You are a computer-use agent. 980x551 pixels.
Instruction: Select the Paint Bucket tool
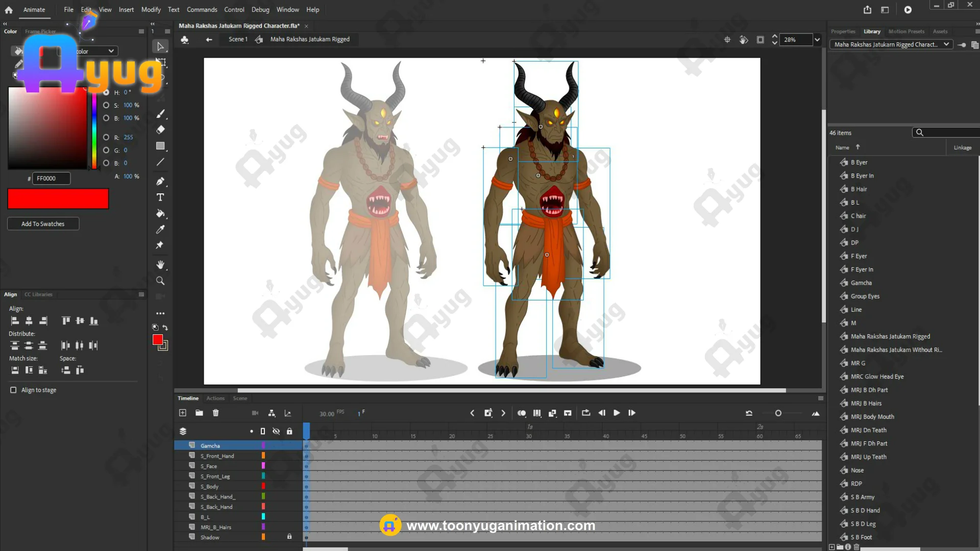[160, 214]
